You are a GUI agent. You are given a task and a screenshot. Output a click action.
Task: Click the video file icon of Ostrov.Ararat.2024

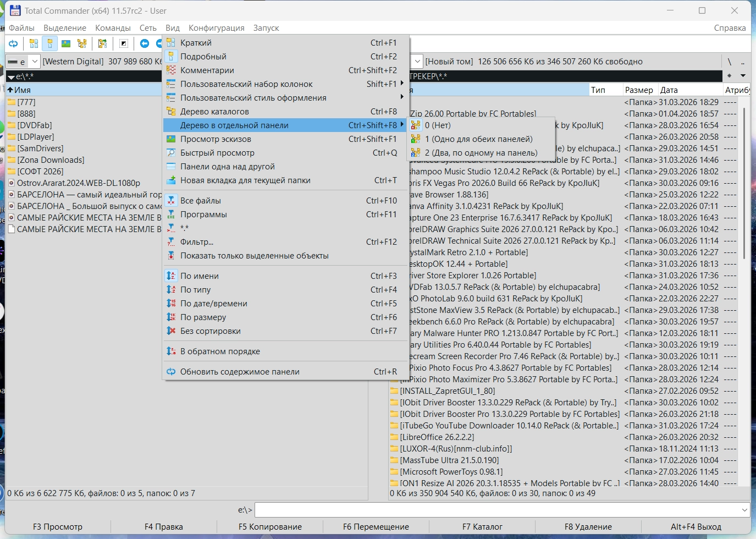pyautogui.click(x=12, y=183)
